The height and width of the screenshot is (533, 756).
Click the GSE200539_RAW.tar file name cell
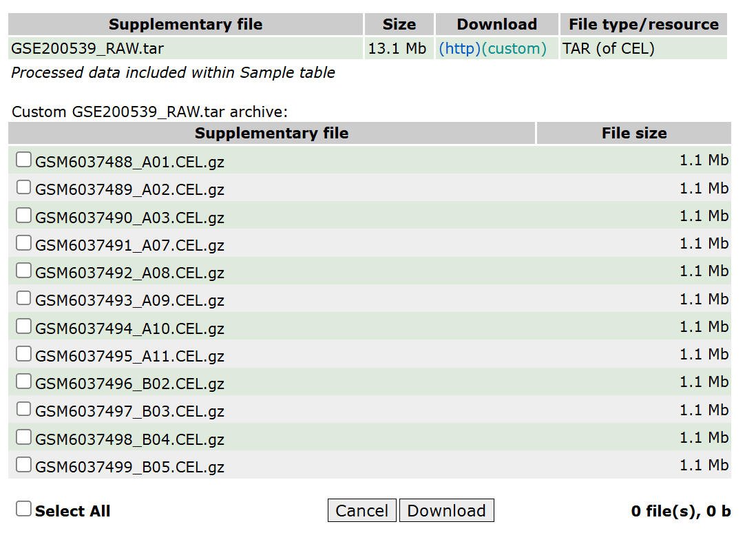(x=87, y=49)
